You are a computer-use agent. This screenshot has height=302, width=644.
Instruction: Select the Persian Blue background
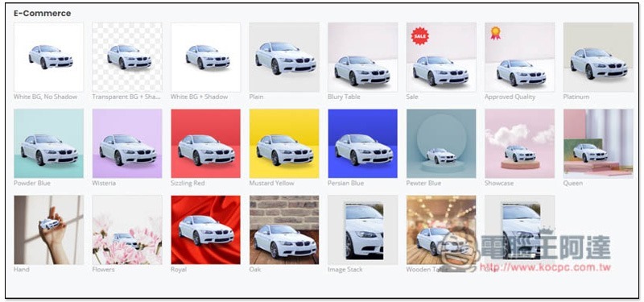(x=363, y=143)
